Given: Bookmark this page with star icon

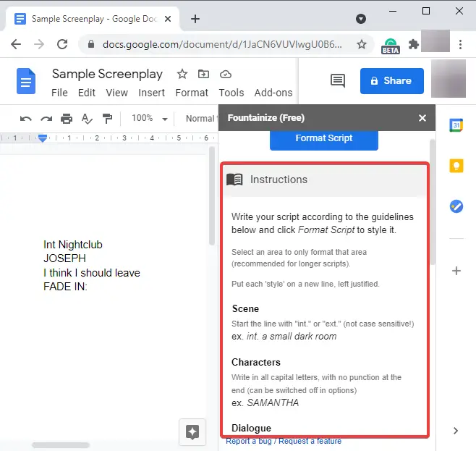Looking at the screenshot, I should coord(362,45).
